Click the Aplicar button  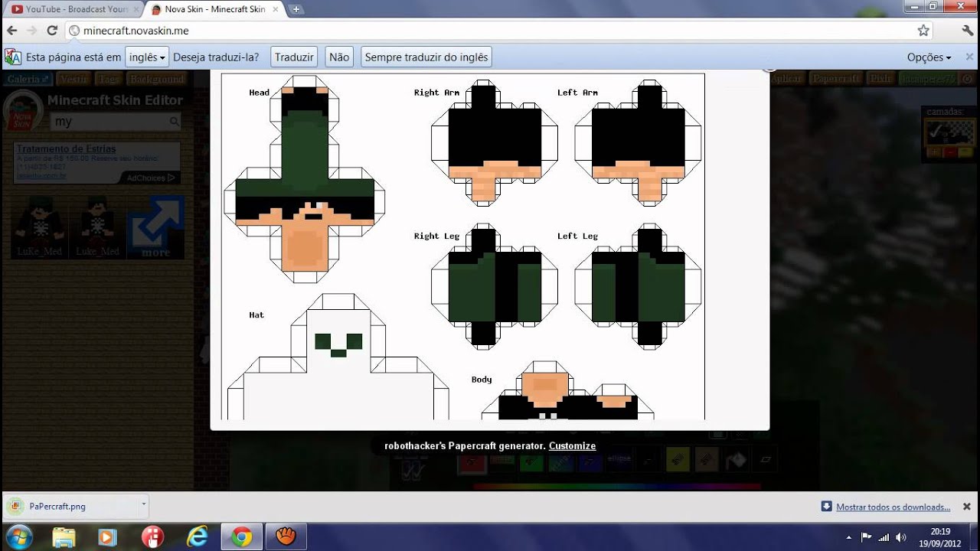point(786,79)
